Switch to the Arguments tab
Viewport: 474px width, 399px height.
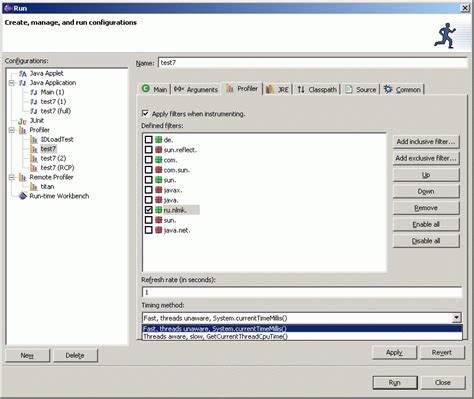coord(196,89)
